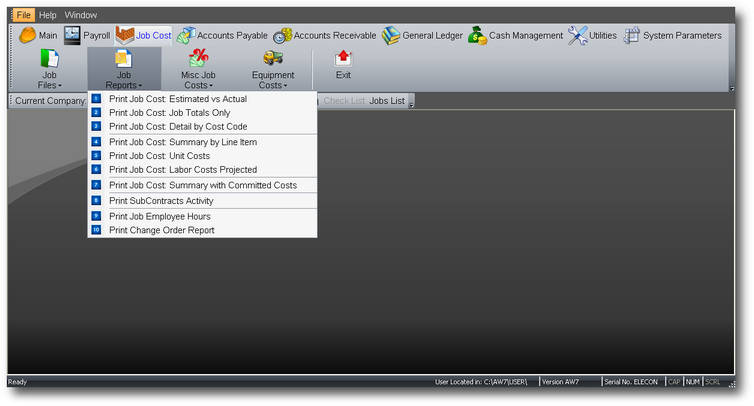
Task: Click the User Located in path status
Action: tap(481, 382)
